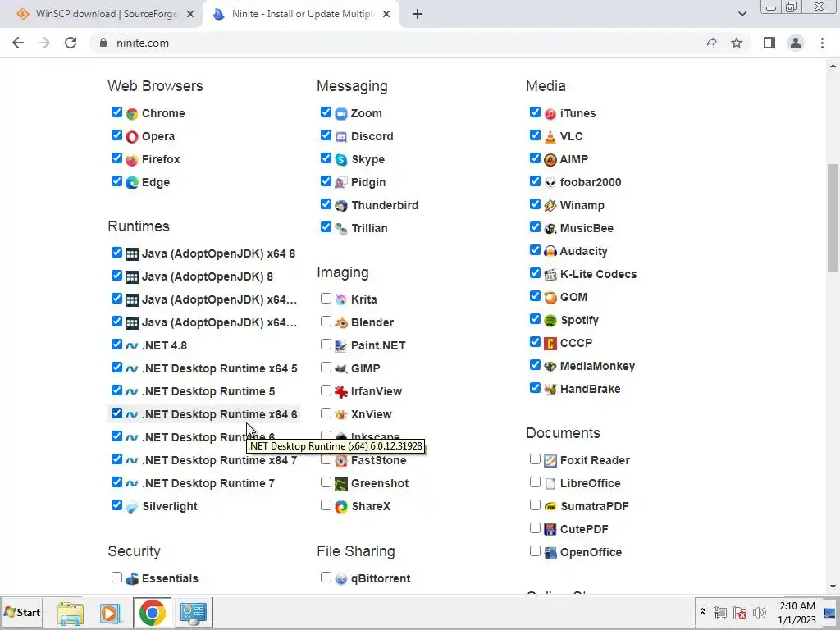Uncheck the Chrome checkbox
This screenshot has height=630, width=840.
[116, 112]
